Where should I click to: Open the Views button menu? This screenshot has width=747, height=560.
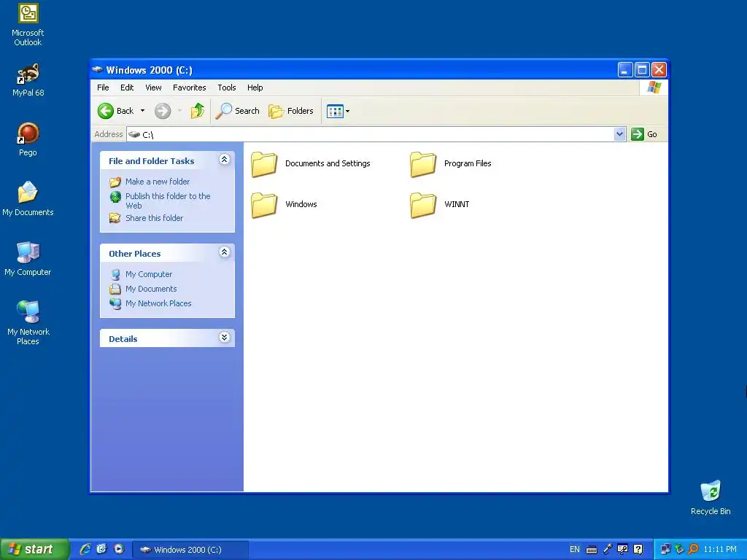coord(338,111)
